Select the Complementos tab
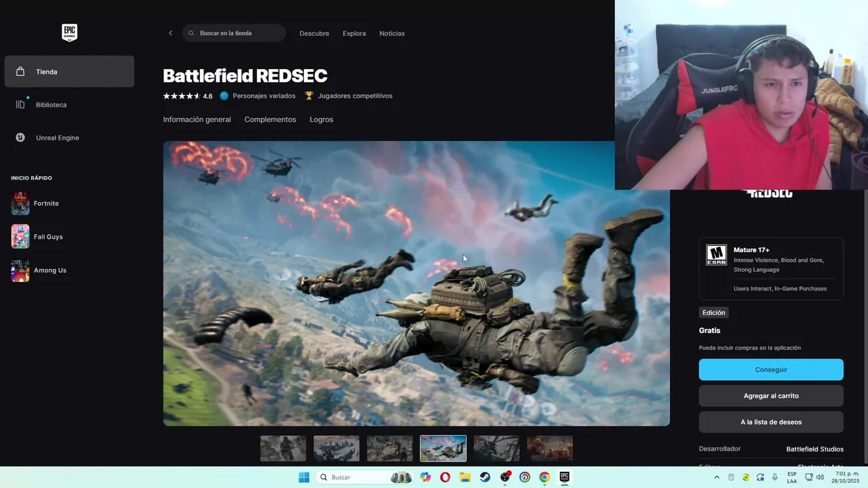This screenshot has width=868, height=488. coord(270,119)
